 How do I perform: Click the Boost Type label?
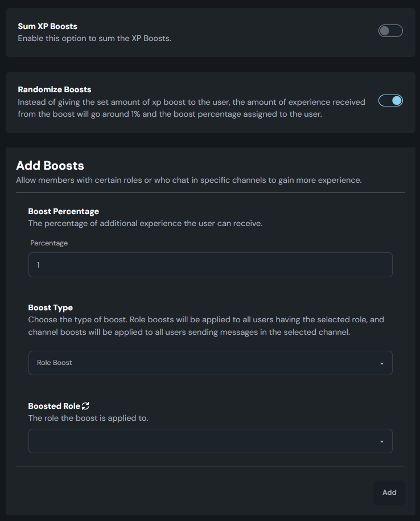(x=51, y=307)
